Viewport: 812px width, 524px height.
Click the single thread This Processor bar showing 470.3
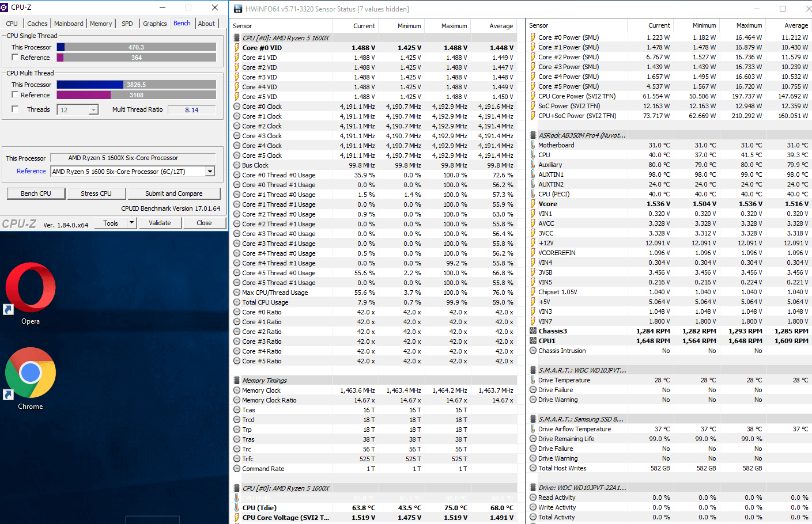point(137,47)
